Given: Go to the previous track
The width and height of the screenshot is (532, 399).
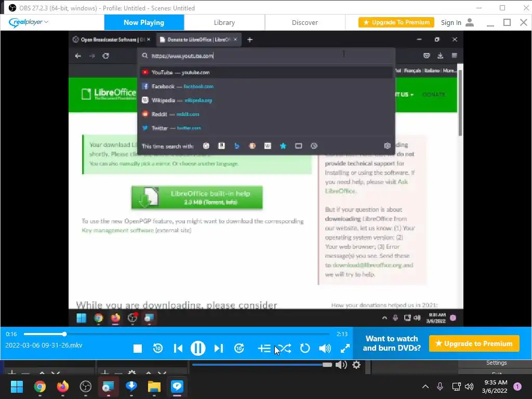Looking at the screenshot, I should coord(178,349).
